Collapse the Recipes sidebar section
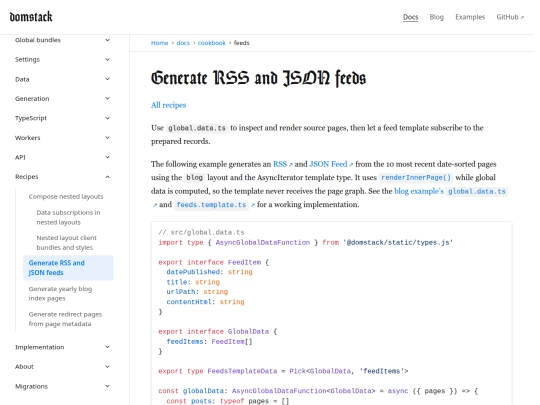This screenshot has width=540, height=405. [x=62, y=177]
